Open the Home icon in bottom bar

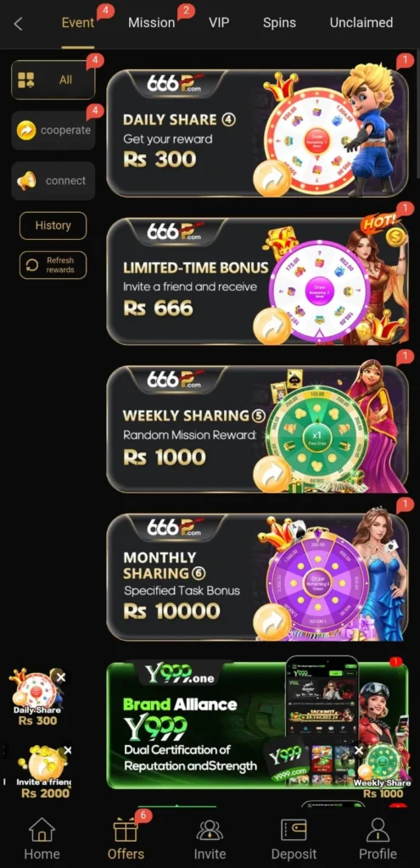pos(42,830)
